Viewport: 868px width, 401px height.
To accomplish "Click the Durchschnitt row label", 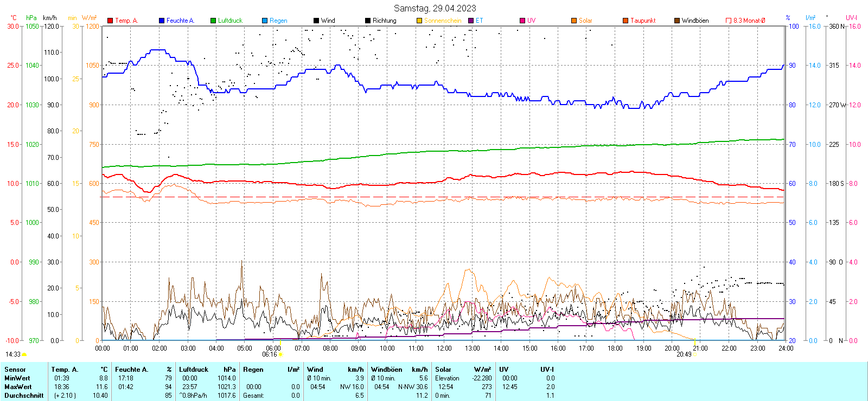I will 24,396.
